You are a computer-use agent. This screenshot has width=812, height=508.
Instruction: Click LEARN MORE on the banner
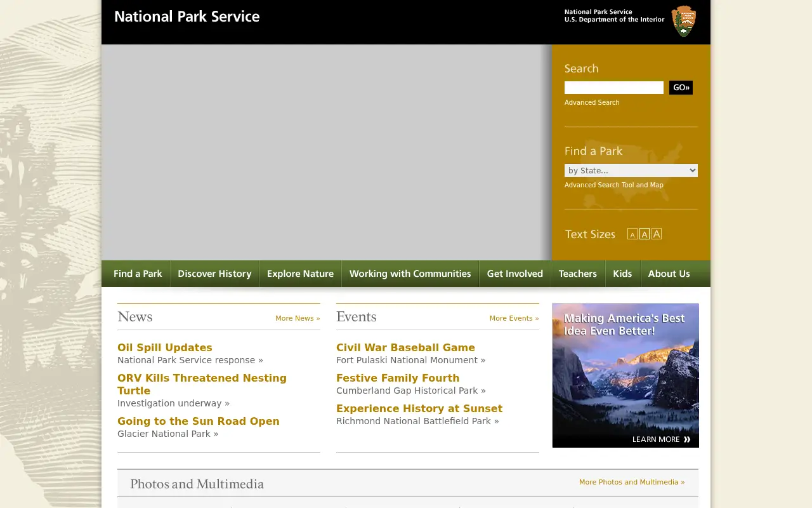(661, 439)
